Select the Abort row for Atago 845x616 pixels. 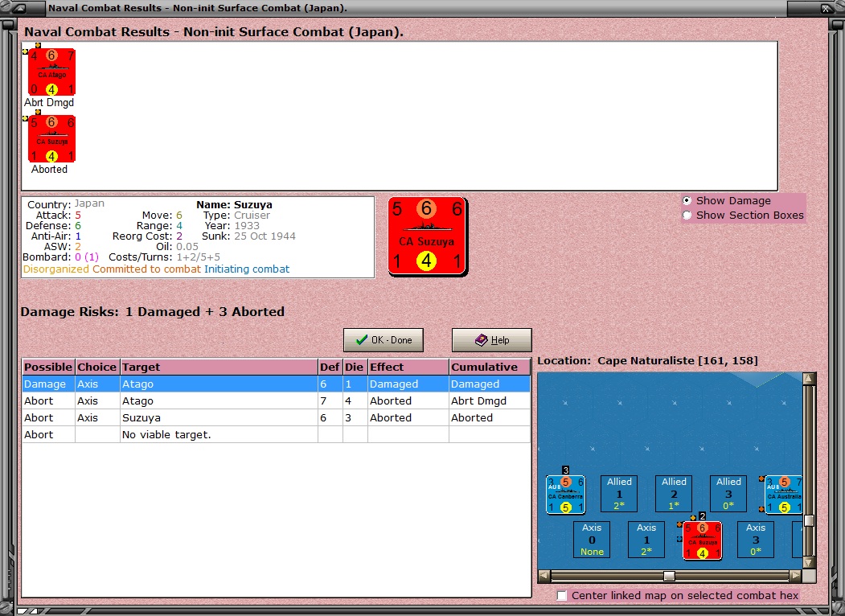point(276,401)
